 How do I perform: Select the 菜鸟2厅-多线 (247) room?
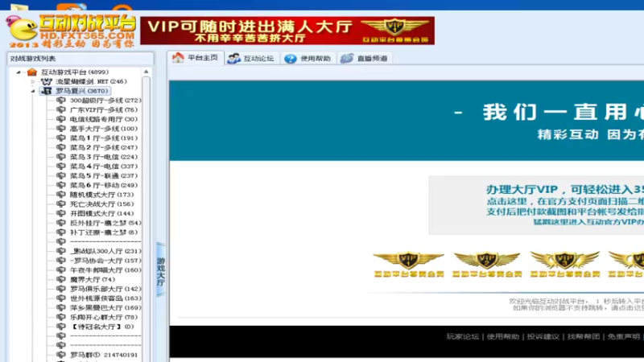pyautogui.click(x=104, y=147)
